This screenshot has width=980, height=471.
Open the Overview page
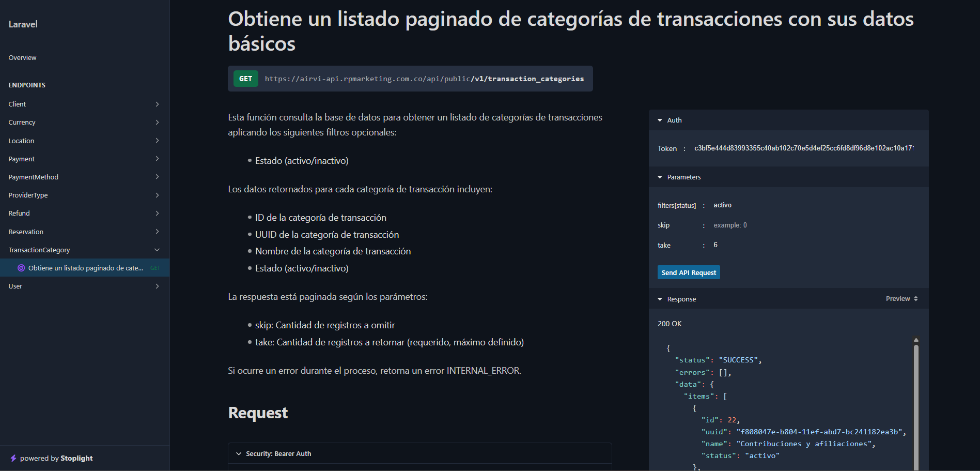[x=23, y=58]
